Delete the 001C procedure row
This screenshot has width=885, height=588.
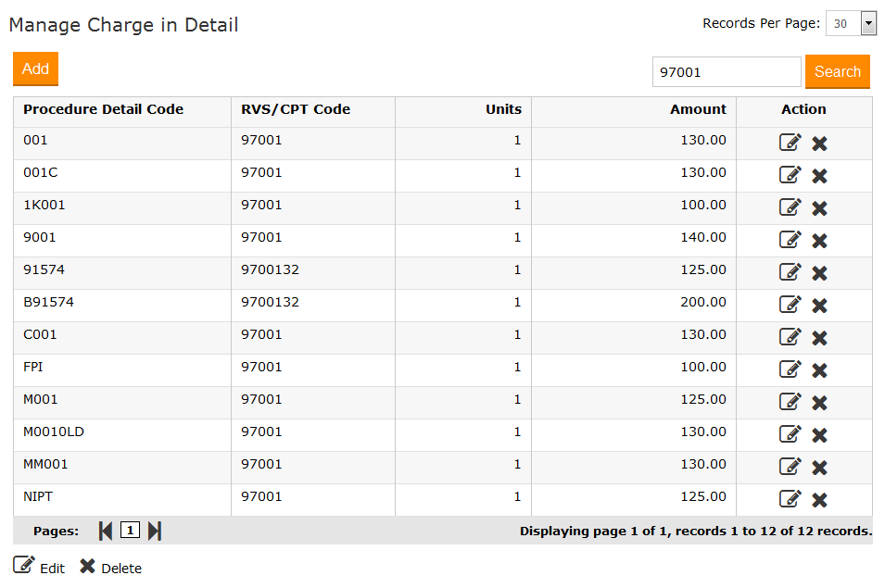819,176
